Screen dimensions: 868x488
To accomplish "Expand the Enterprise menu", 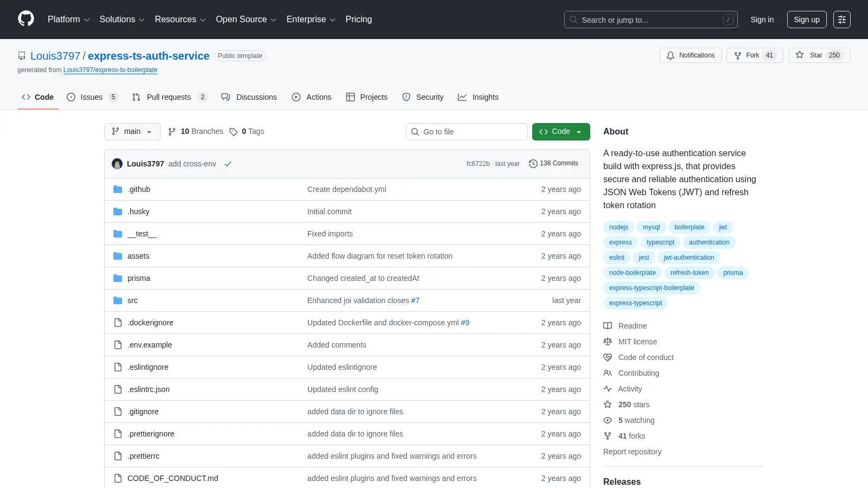I will click(x=311, y=20).
